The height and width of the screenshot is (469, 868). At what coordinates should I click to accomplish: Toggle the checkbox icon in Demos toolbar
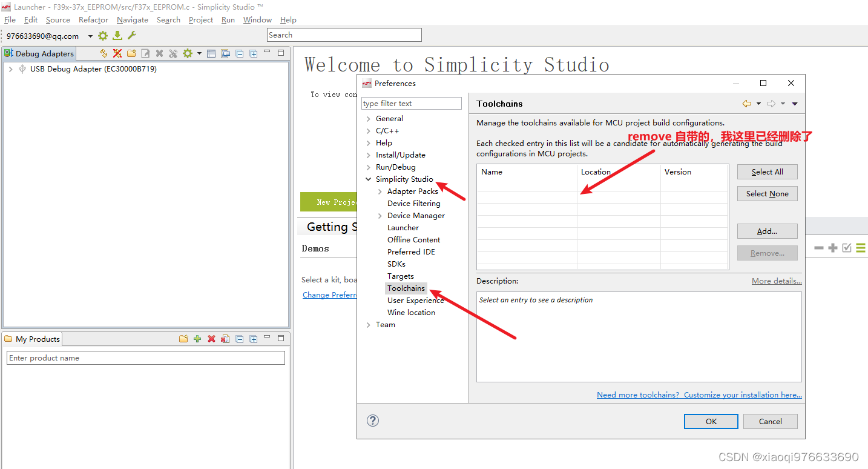847,248
